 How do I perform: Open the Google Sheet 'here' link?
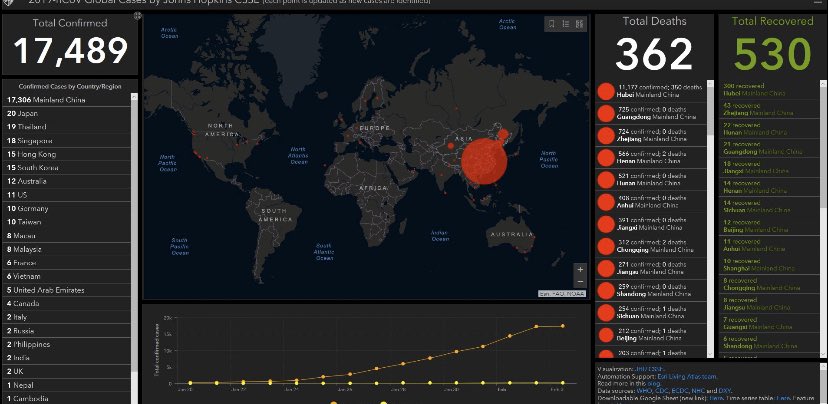point(716,398)
